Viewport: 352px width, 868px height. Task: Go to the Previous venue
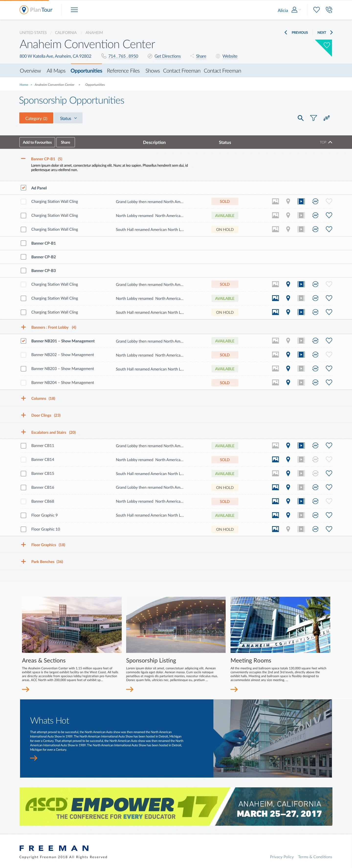pyautogui.click(x=296, y=32)
